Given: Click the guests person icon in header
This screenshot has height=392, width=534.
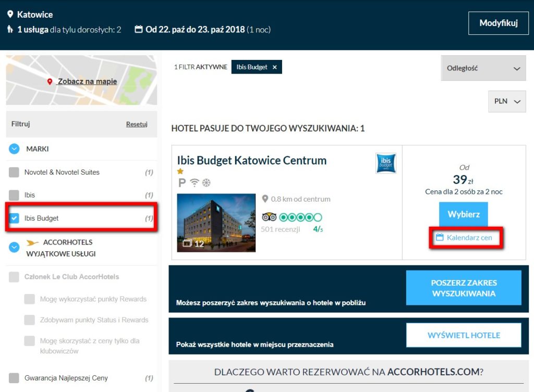Looking at the screenshot, I should pyautogui.click(x=10, y=29).
